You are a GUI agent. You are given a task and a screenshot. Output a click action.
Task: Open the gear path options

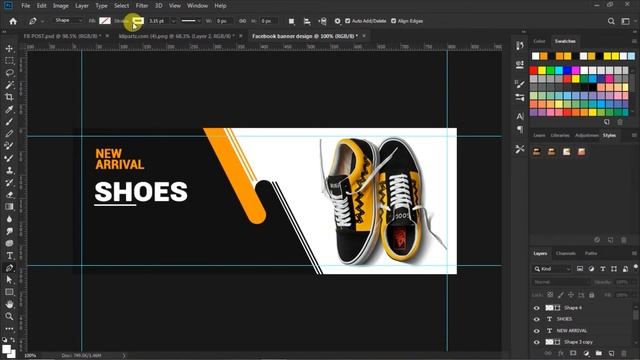click(337, 21)
